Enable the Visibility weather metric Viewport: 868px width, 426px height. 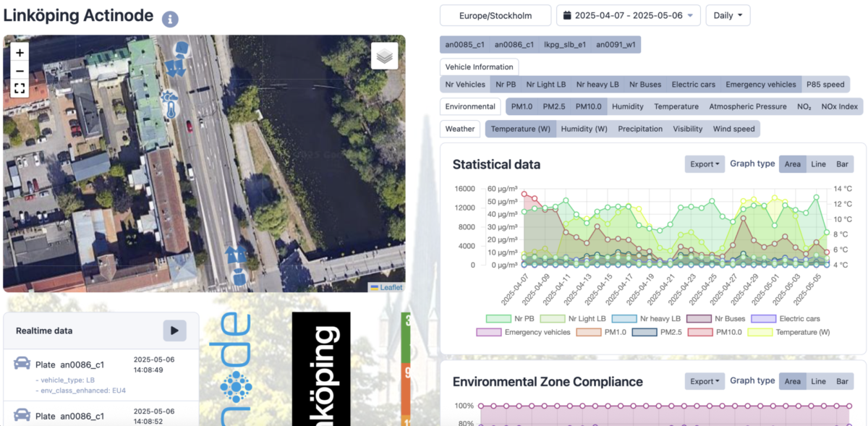click(688, 129)
